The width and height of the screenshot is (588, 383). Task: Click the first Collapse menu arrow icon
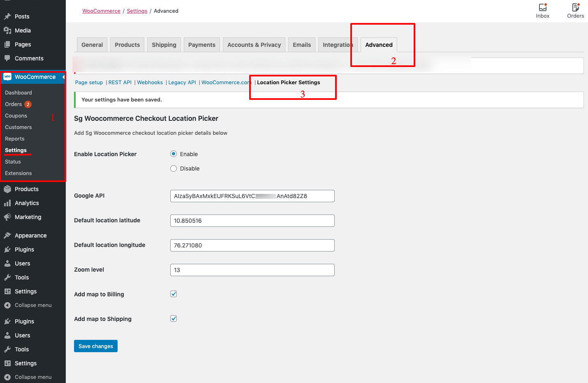pyautogui.click(x=7, y=305)
